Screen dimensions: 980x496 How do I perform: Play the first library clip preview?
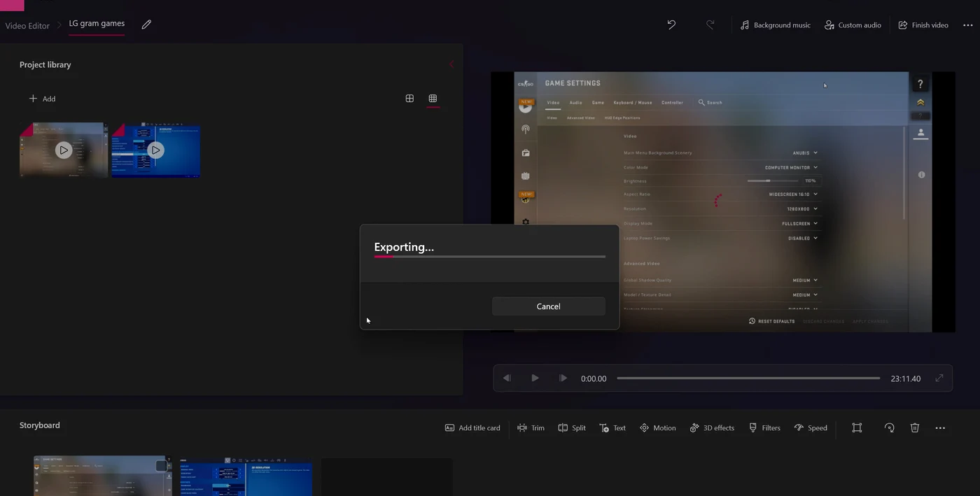64,150
